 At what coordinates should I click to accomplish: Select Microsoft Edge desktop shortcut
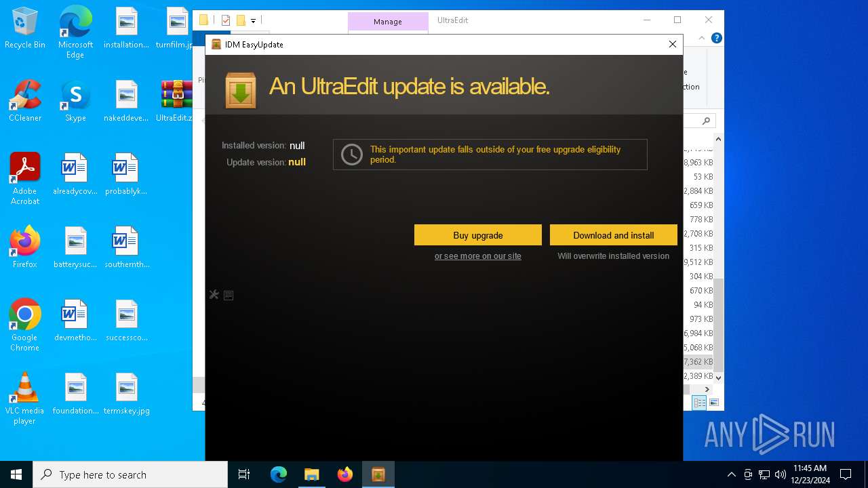click(75, 33)
